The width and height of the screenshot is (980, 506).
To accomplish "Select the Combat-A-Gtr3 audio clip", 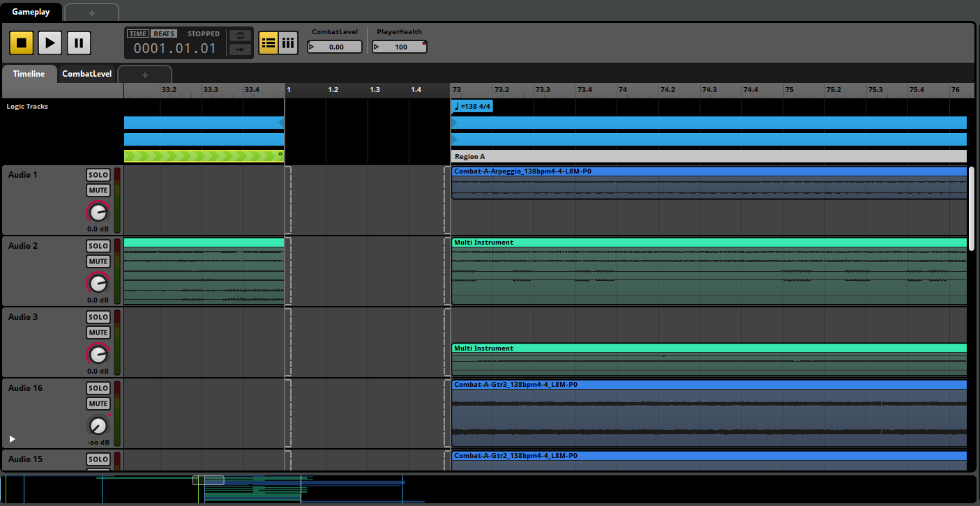I will pyautogui.click(x=709, y=413).
